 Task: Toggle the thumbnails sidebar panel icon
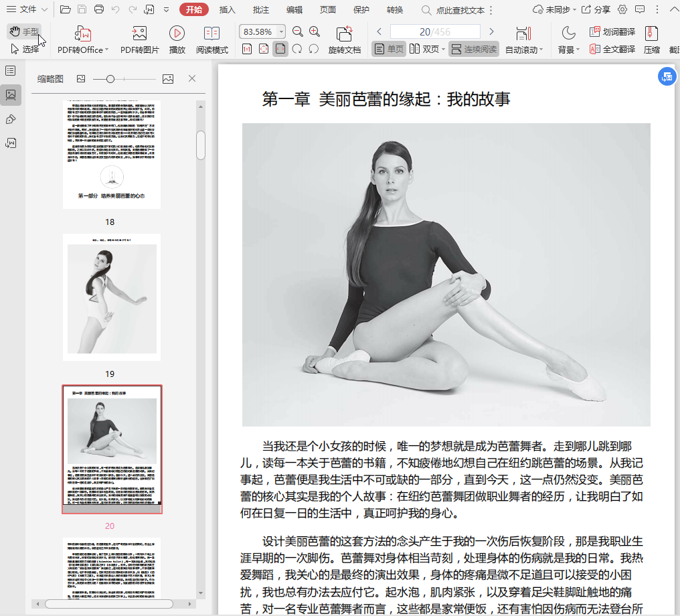[11, 94]
